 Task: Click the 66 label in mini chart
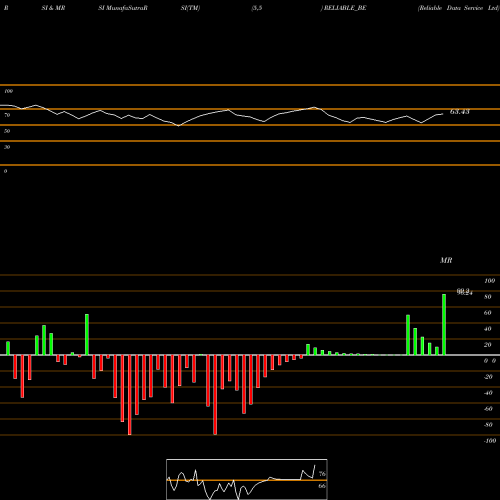point(322,486)
